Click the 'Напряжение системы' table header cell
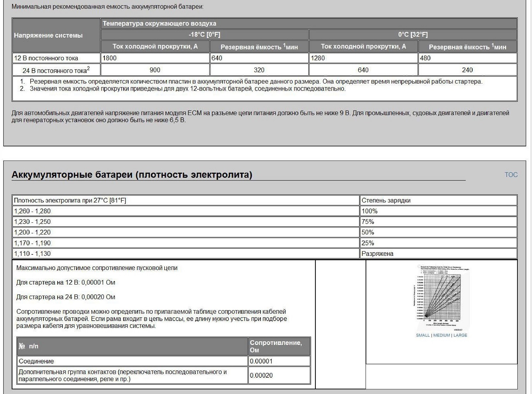This screenshot has height=394, width=532. pyautogui.click(x=56, y=35)
